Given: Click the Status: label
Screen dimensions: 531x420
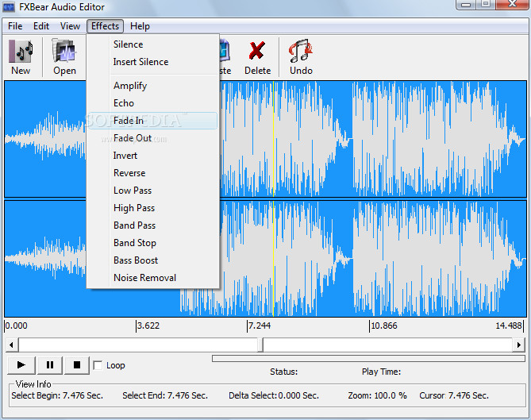Looking at the screenshot, I should [284, 372].
